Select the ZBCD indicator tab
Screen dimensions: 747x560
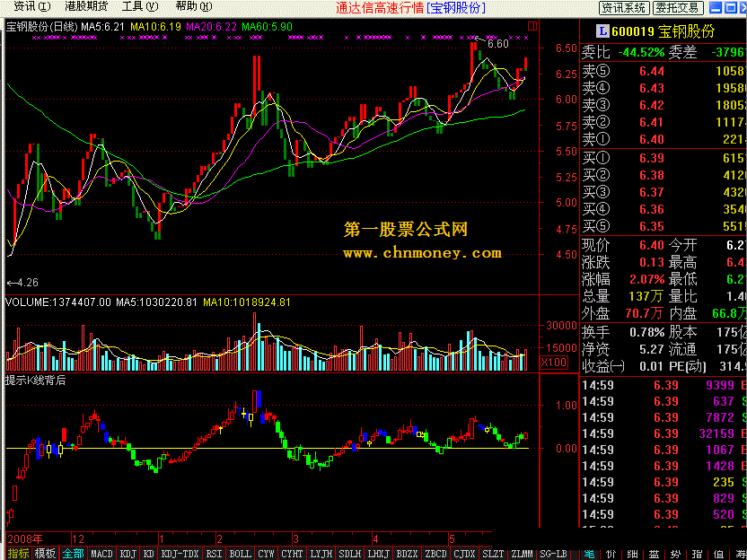(436, 554)
